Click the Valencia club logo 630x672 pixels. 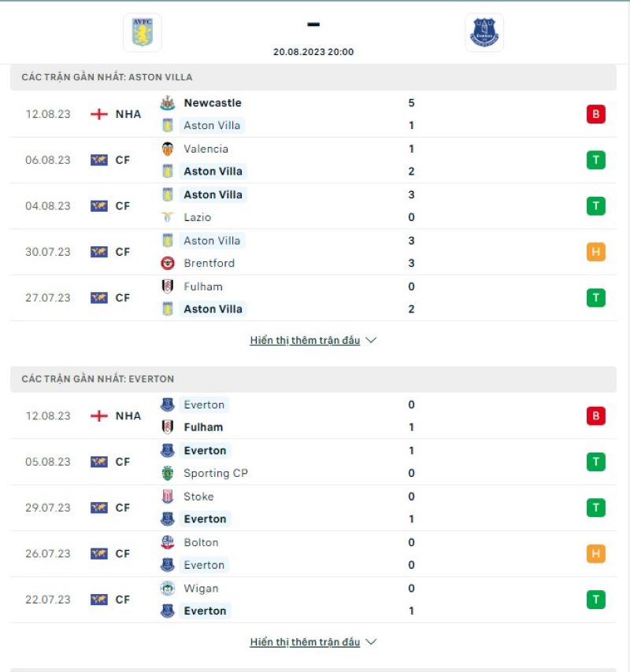pyautogui.click(x=169, y=149)
